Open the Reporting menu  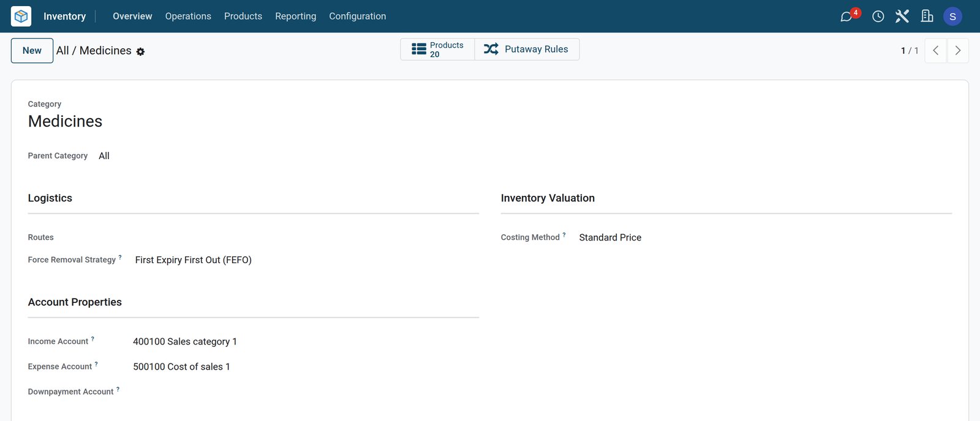[296, 16]
